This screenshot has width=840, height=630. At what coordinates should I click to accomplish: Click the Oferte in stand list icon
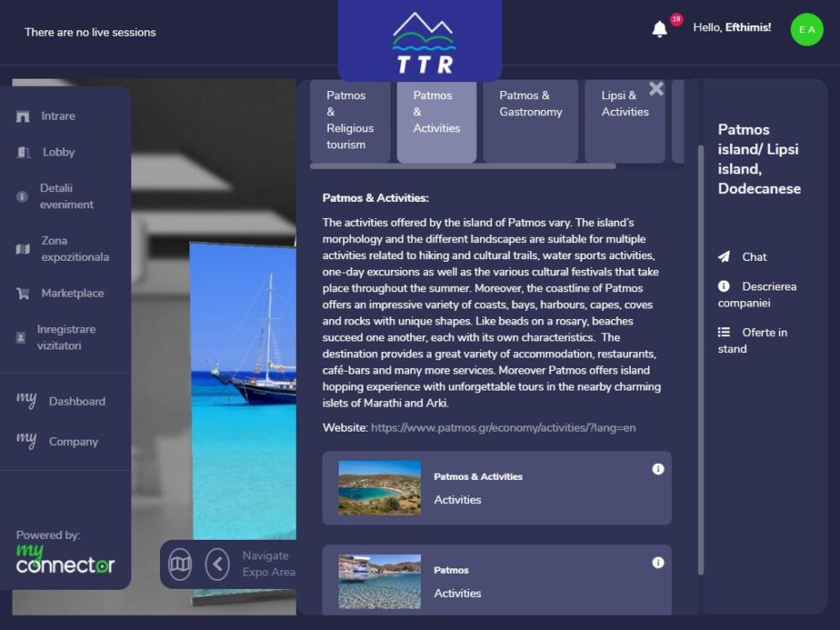724,332
